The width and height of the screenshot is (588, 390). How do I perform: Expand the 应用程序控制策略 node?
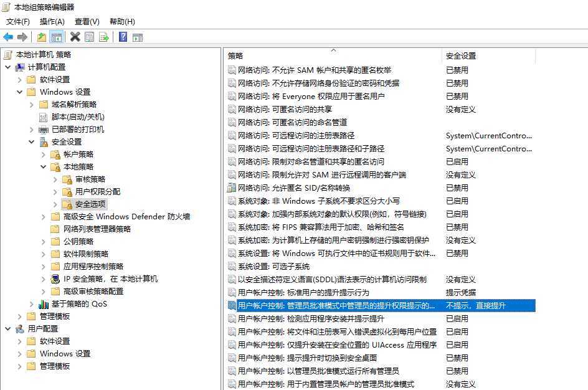pyautogui.click(x=44, y=267)
